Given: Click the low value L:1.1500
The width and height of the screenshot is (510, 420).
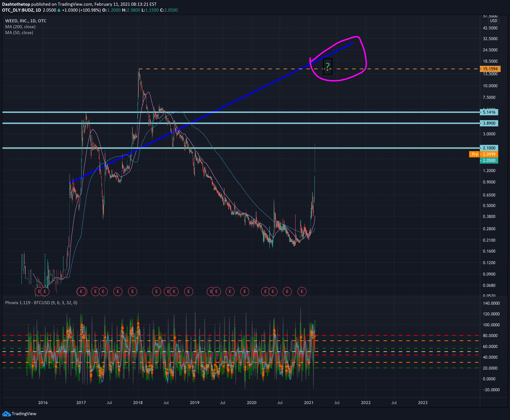Looking at the screenshot, I should coord(150,10).
